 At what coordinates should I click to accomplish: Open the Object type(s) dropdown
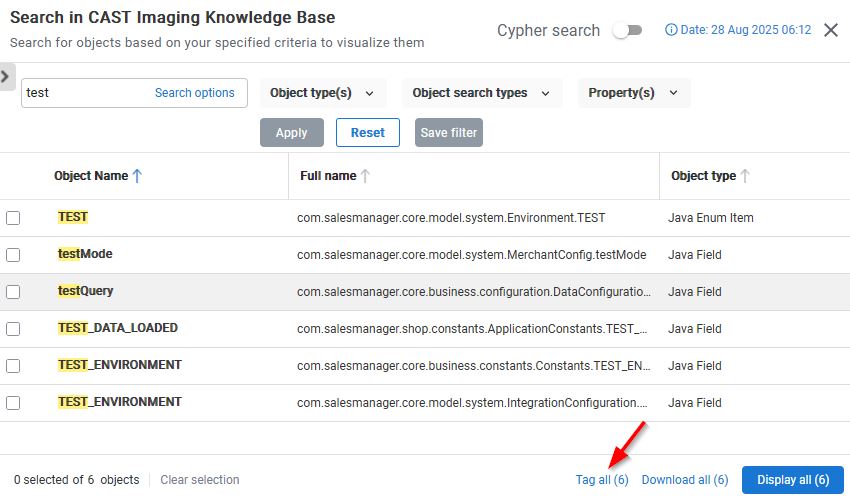[321, 93]
